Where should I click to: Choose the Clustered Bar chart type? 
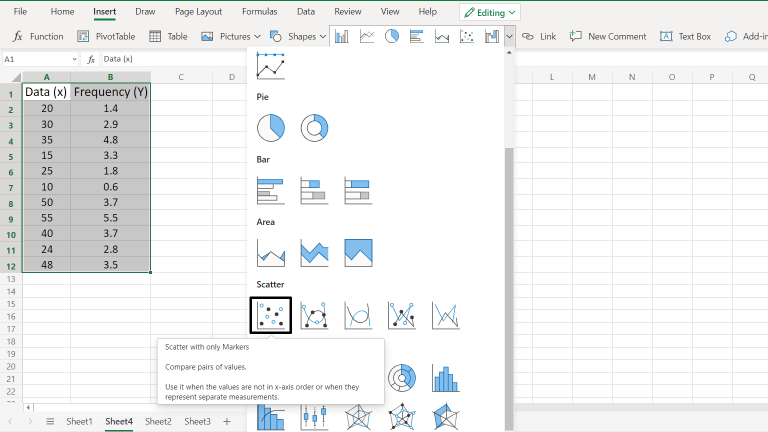click(x=270, y=191)
